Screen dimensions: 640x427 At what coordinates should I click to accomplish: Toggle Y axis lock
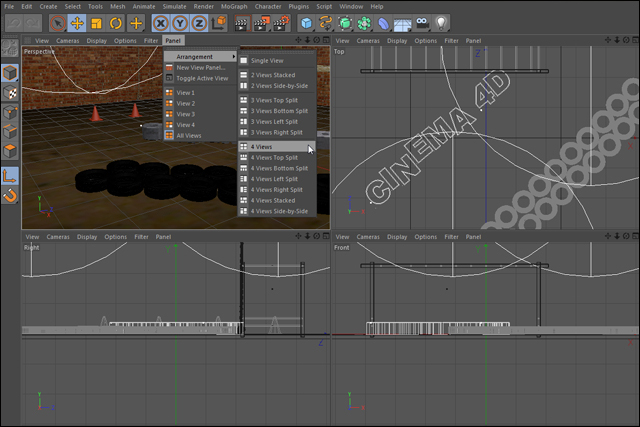[x=178, y=22]
